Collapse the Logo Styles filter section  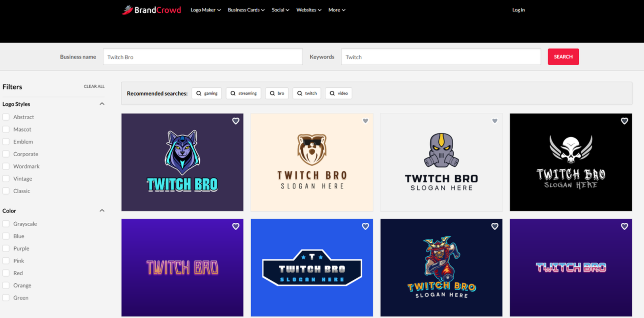[102, 104]
